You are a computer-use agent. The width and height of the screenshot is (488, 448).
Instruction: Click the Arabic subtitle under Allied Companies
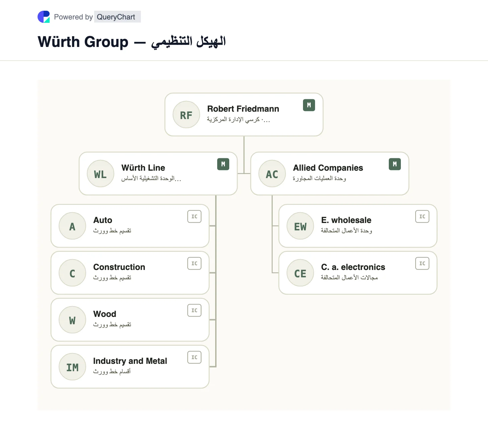click(319, 178)
